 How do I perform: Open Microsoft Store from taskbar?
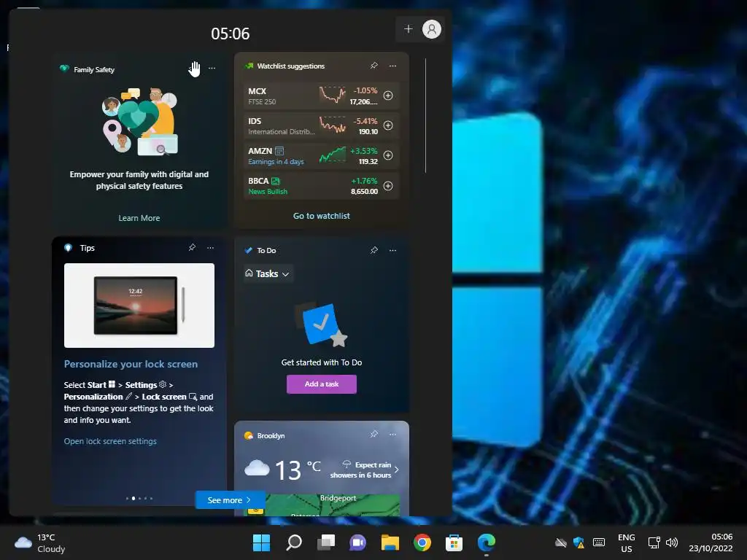454,542
